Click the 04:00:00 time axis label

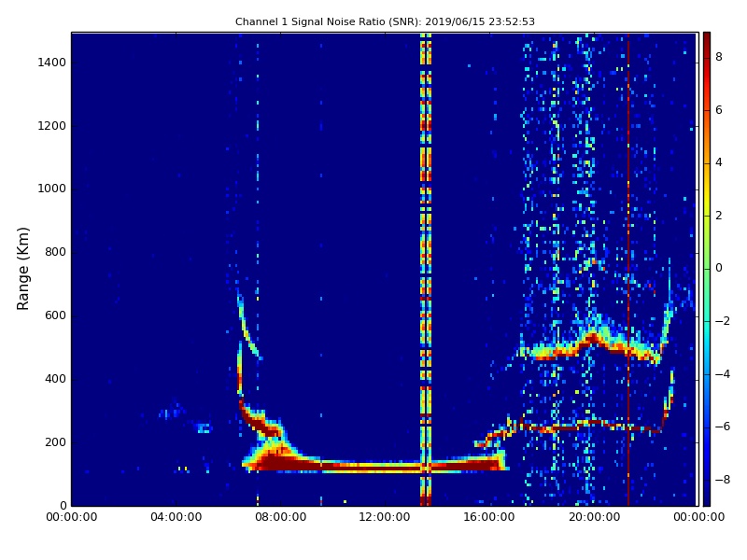pyautogui.click(x=176, y=517)
